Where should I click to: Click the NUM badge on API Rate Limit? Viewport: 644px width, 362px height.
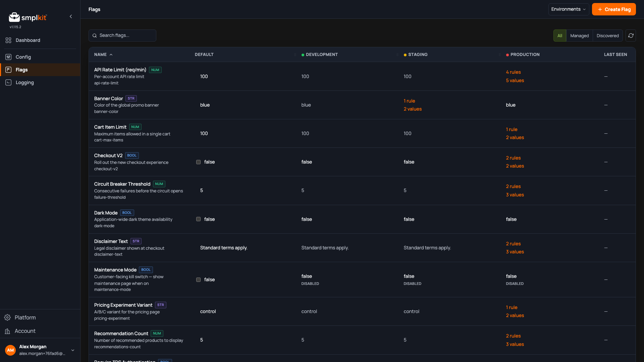click(x=155, y=70)
